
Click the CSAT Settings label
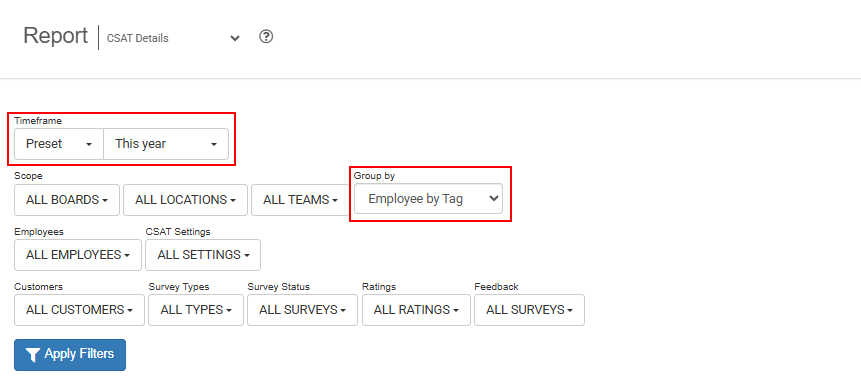pos(178,232)
